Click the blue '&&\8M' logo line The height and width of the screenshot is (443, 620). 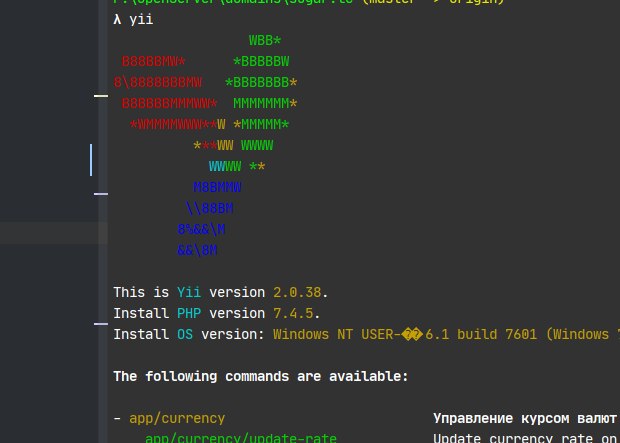(197, 250)
